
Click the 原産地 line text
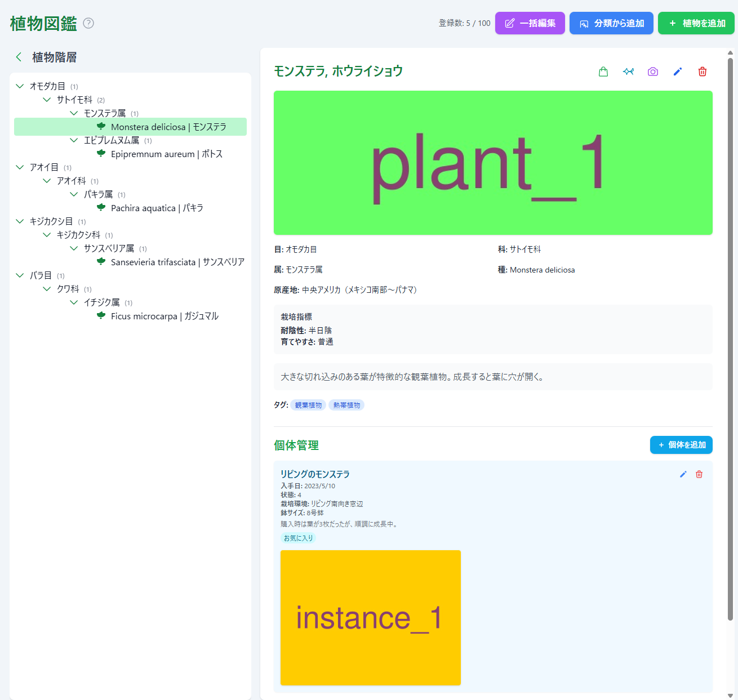tap(346, 290)
